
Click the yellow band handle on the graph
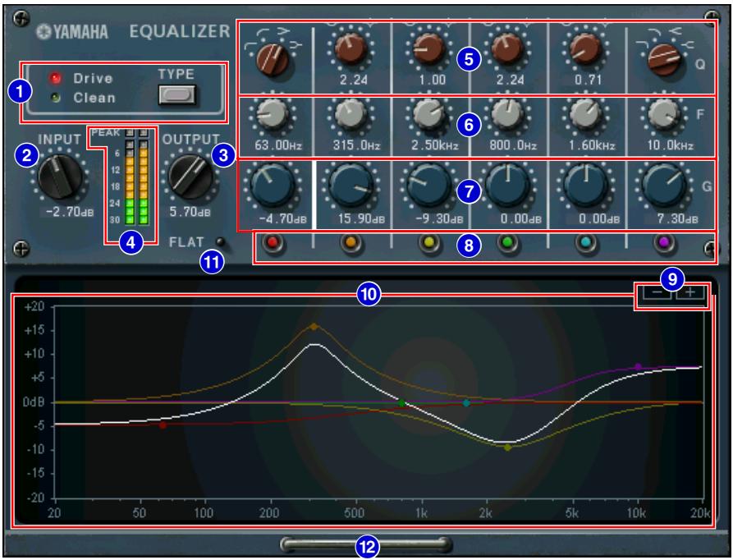[x=507, y=448]
